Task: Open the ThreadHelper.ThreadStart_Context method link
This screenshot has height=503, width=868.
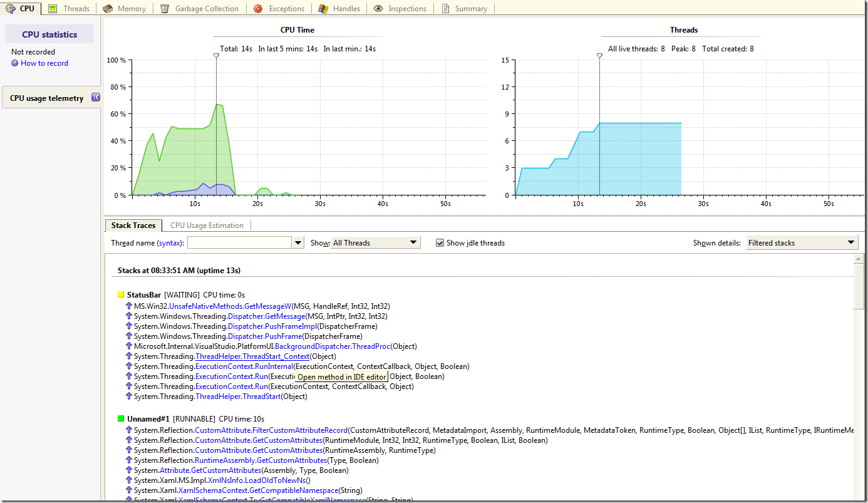Action: point(252,356)
